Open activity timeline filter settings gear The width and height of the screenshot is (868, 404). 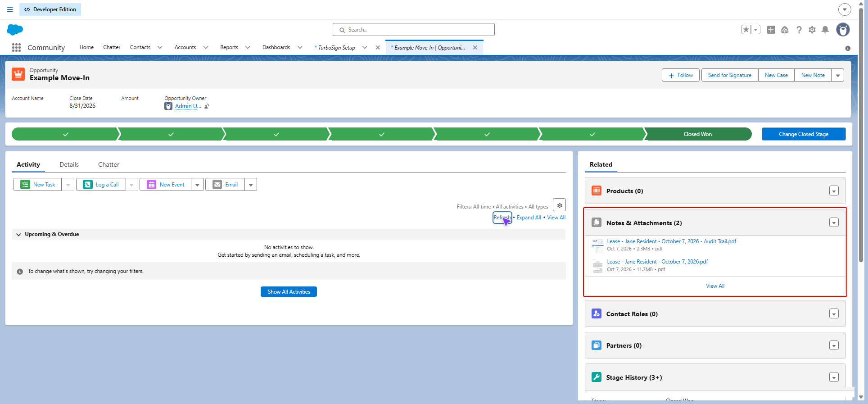click(560, 205)
